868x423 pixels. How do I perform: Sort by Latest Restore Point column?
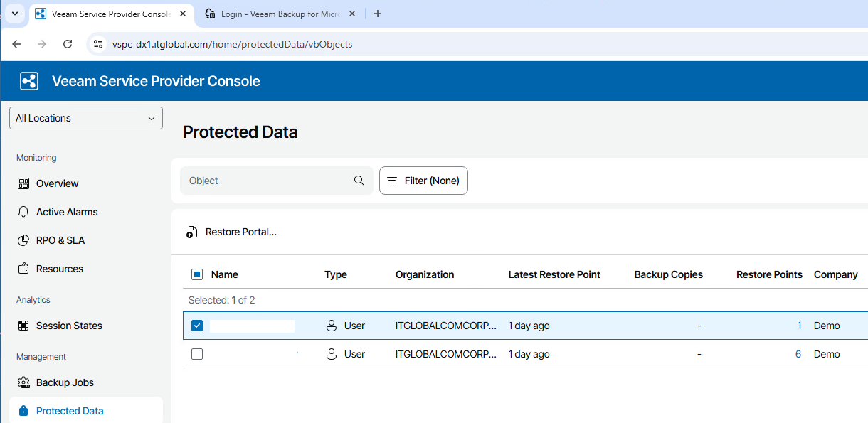coord(554,274)
